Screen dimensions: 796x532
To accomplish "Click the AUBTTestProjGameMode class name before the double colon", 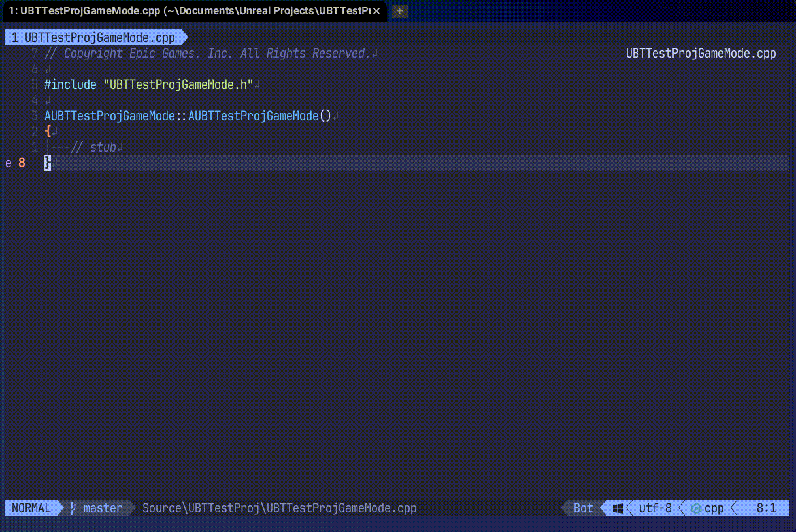I will tap(110, 116).
